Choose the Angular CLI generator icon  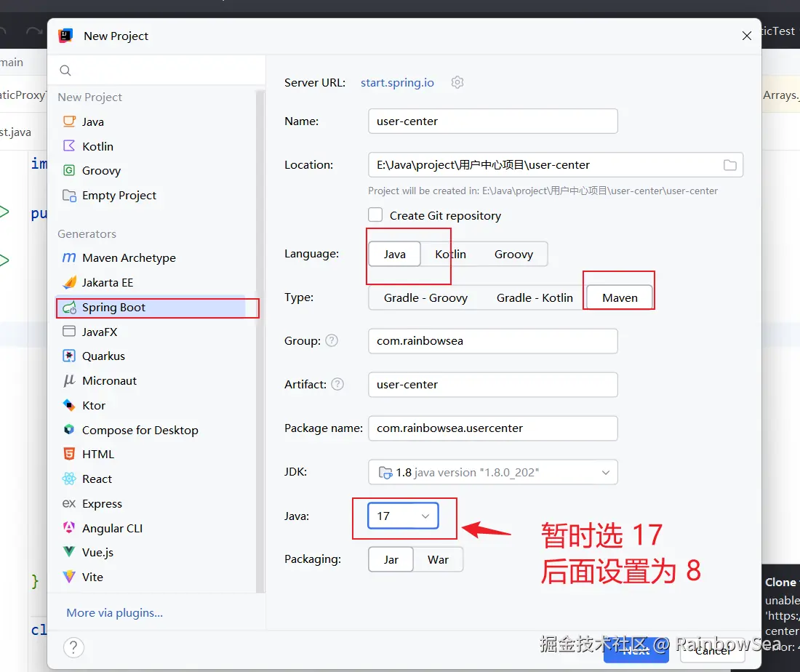click(x=69, y=527)
